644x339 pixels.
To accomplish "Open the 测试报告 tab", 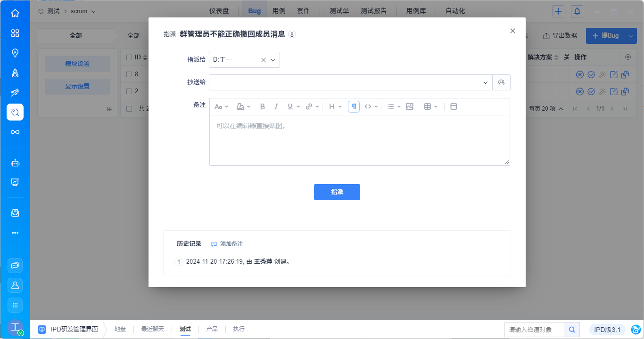I will click(x=373, y=11).
